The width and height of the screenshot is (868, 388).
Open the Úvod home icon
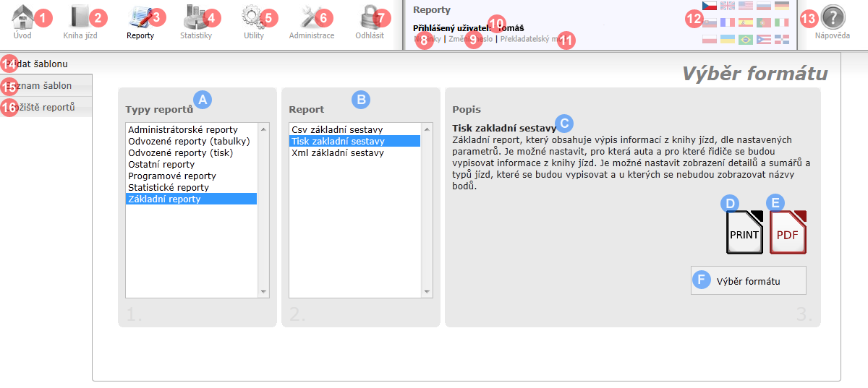click(22, 16)
